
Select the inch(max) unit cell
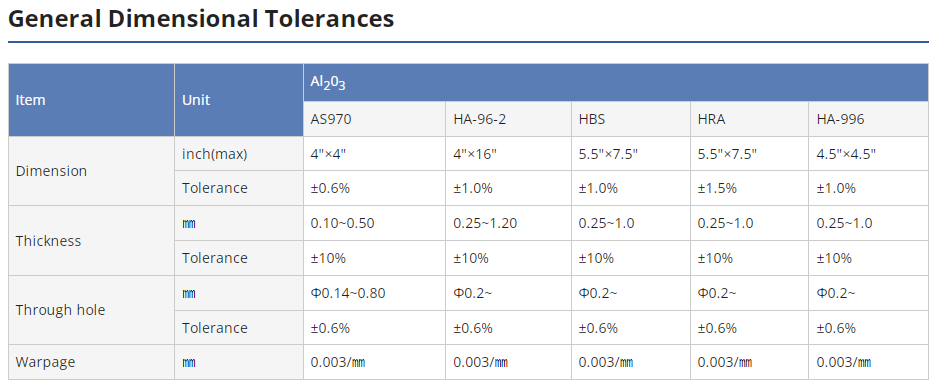239,154
